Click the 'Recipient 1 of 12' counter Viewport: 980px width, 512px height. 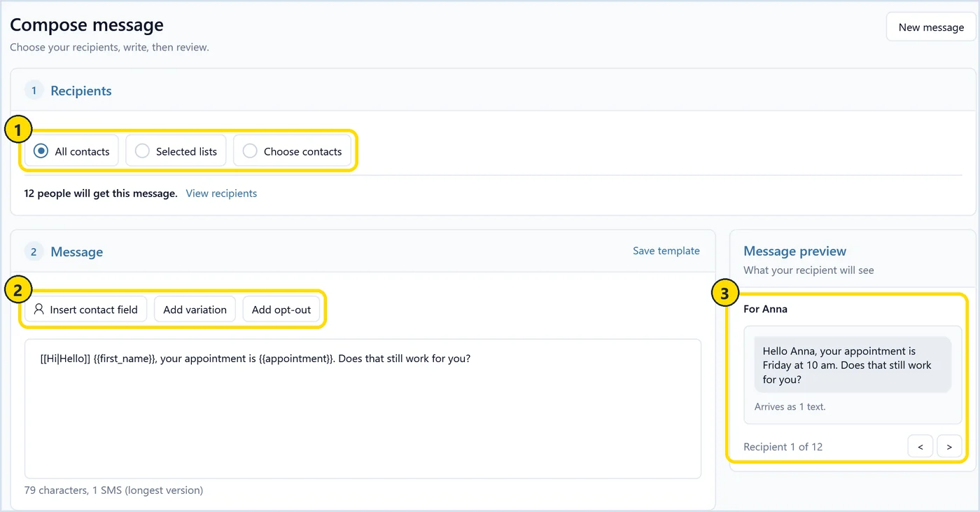[x=783, y=447]
